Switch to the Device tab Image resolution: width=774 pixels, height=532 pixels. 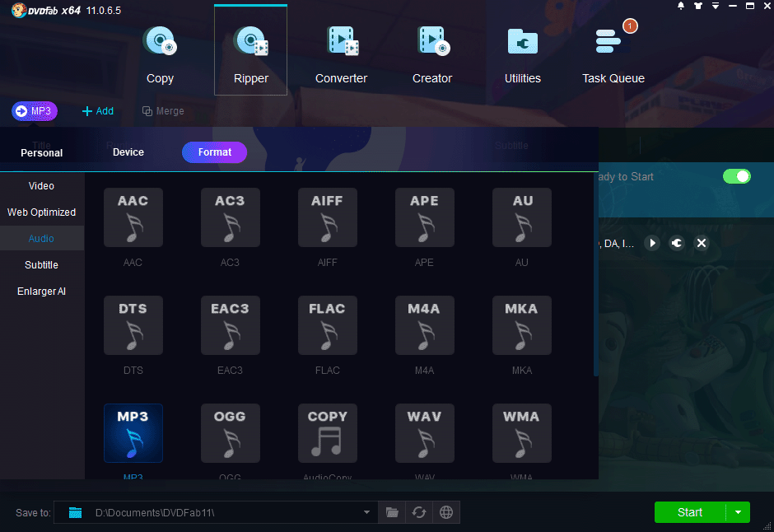[x=128, y=152]
